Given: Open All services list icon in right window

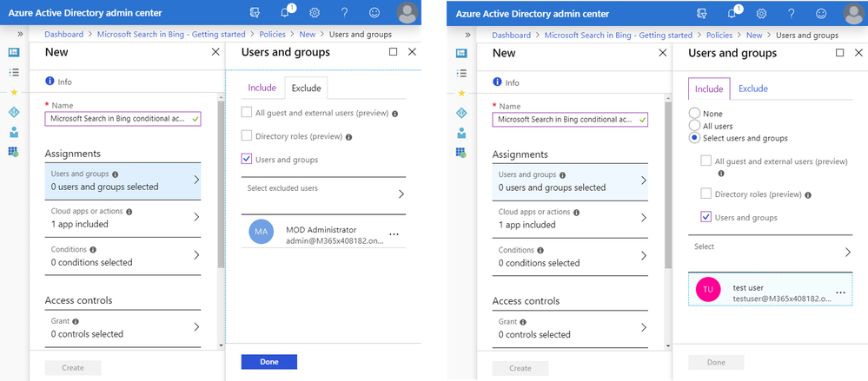Looking at the screenshot, I should point(461,73).
